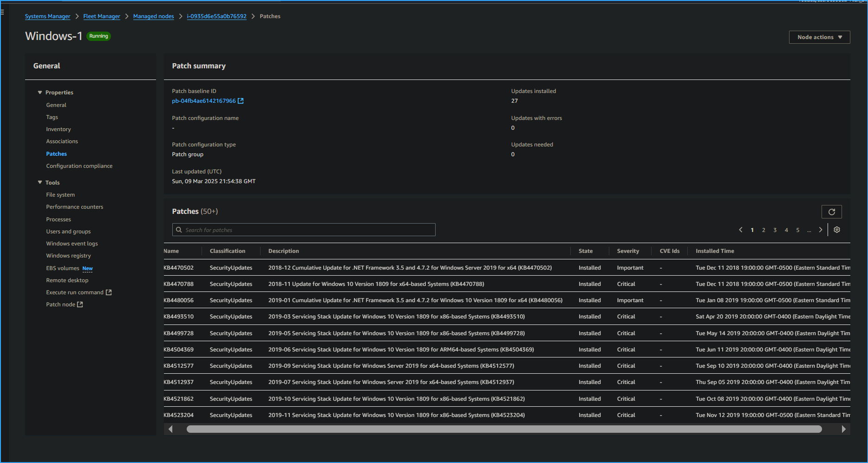Screen dimensions: 868x463
Task: Click the search for patches field
Action: (304, 230)
